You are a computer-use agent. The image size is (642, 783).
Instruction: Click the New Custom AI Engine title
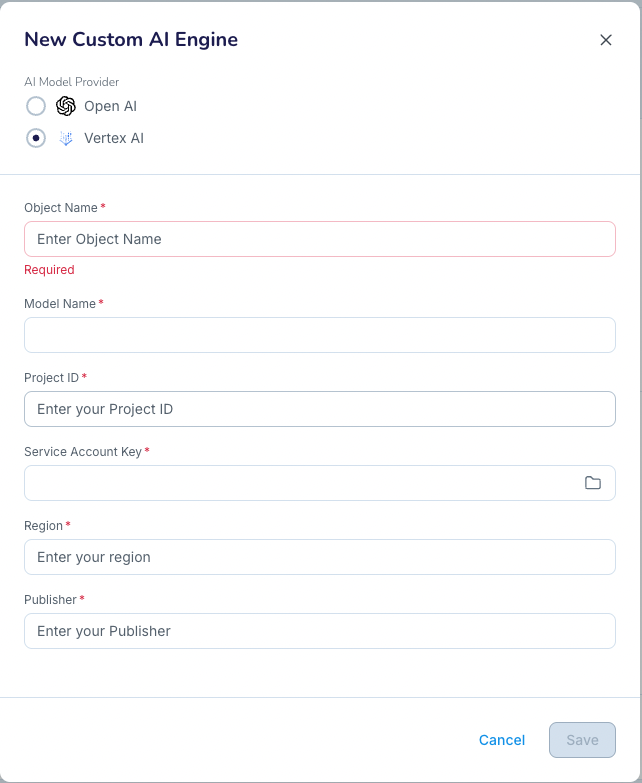131,40
